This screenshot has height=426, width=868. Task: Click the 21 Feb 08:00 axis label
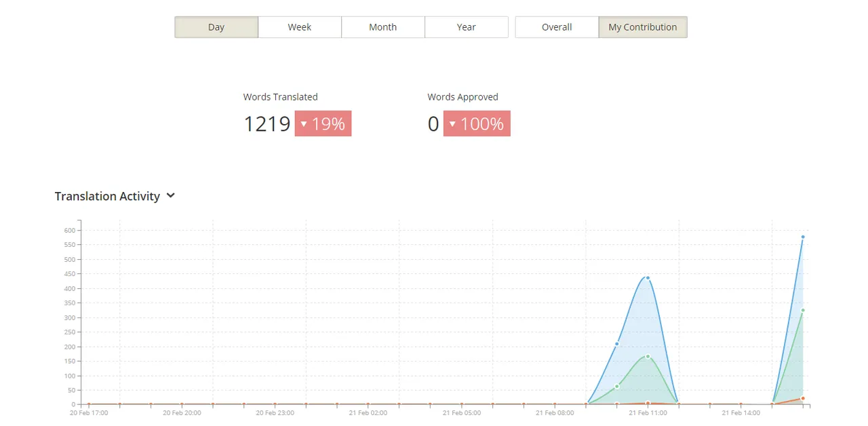[x=555, y=412]
